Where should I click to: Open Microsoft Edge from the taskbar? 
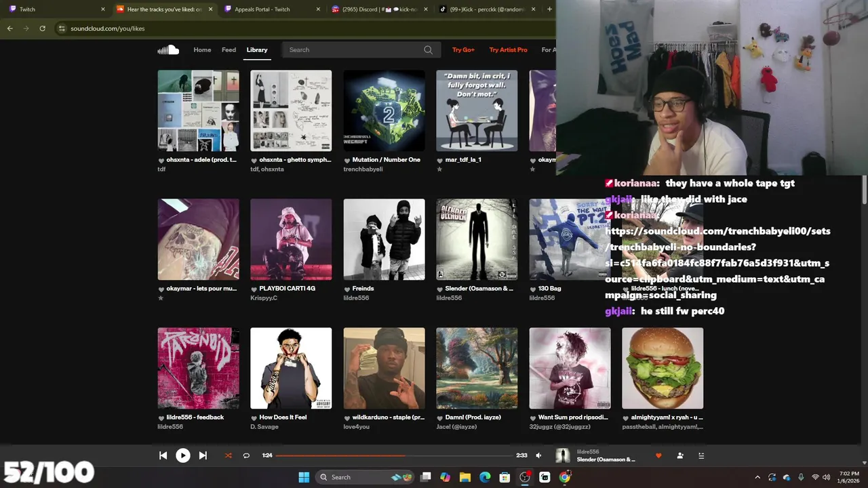coord(485,477)
